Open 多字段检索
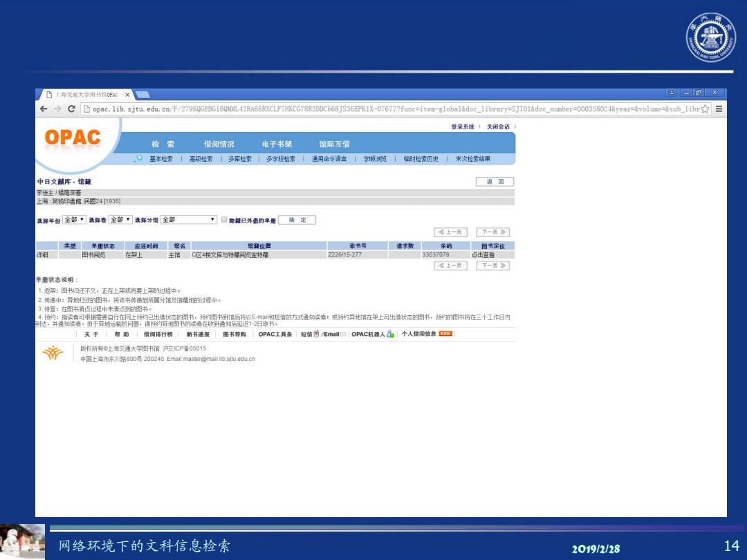The width and height of the screenshot is (747, 560). pos(281,159)
